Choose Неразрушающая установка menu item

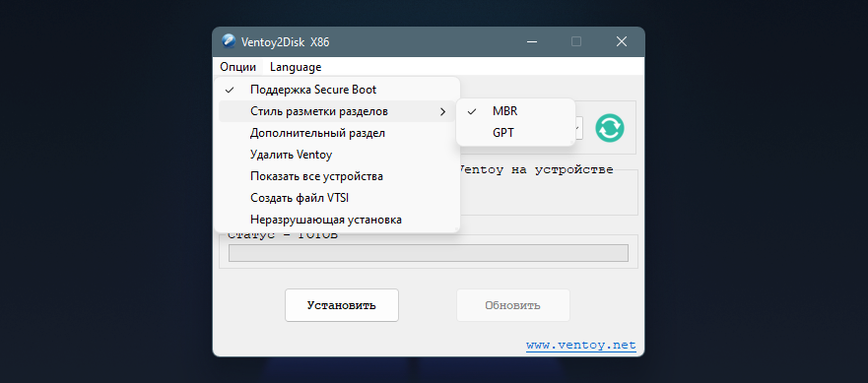[337, 220]
